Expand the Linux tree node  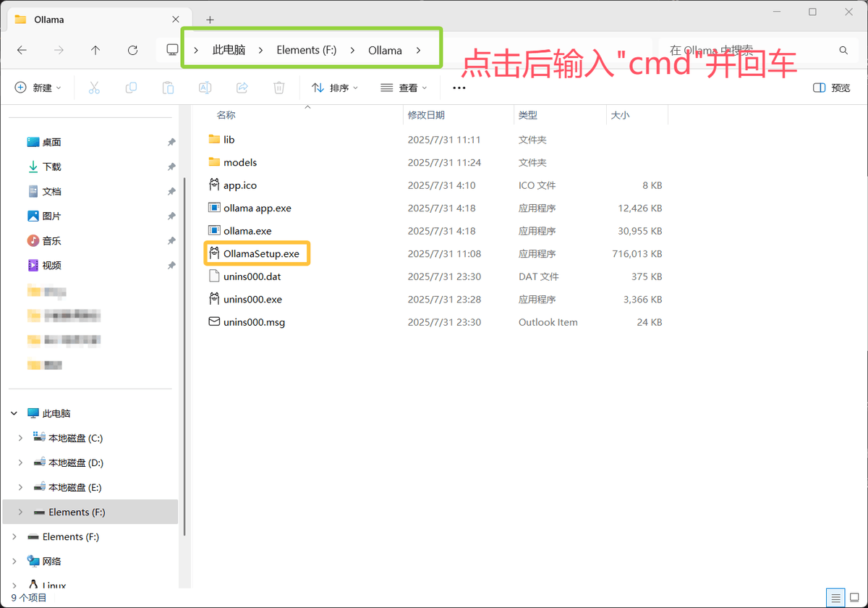click(x=14, y=585)
